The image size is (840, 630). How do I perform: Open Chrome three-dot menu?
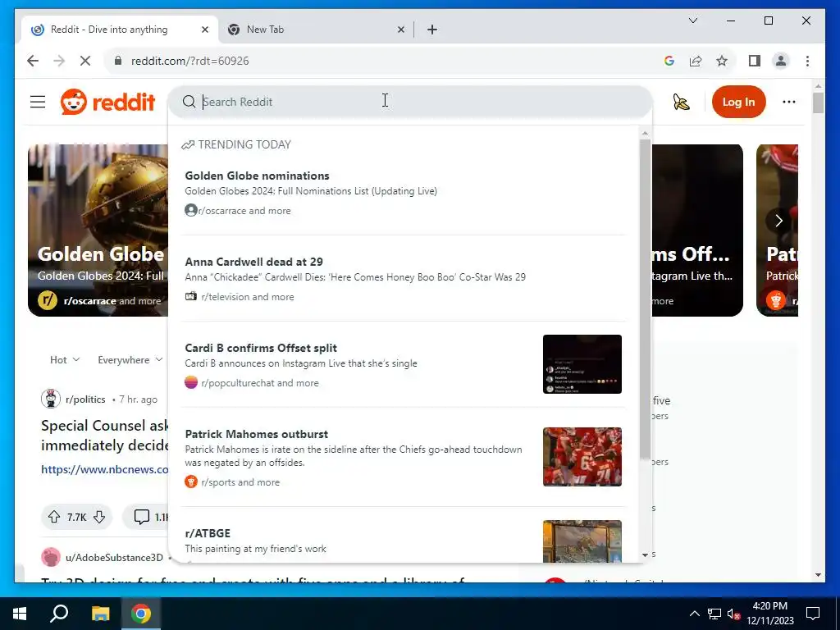point(807,61)
